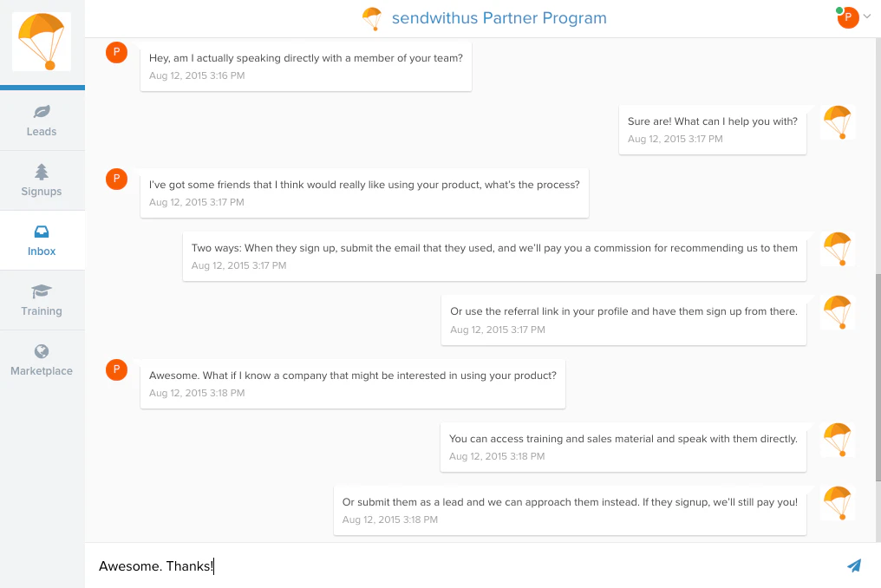This screenshot has height=588, width=881.
Task: Switch to the Marketplace section
Action: click(41, 361)
